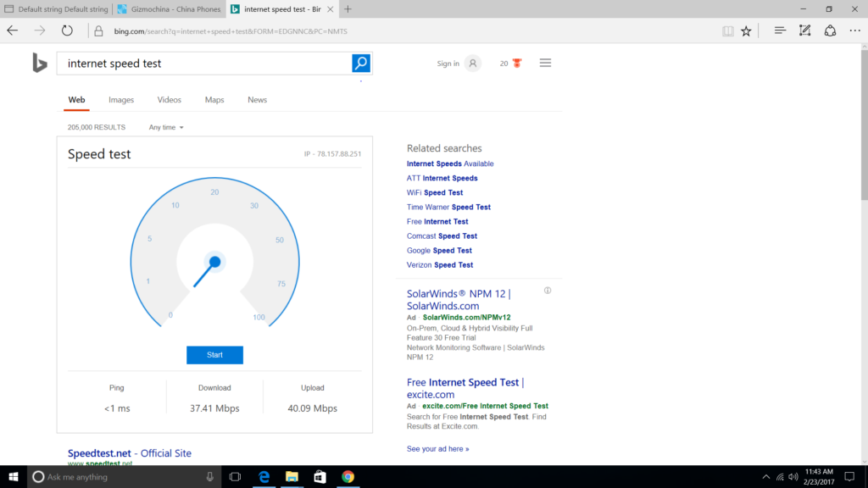
Task: Open Time Warner Speed Test link
Action: point(448,207)
